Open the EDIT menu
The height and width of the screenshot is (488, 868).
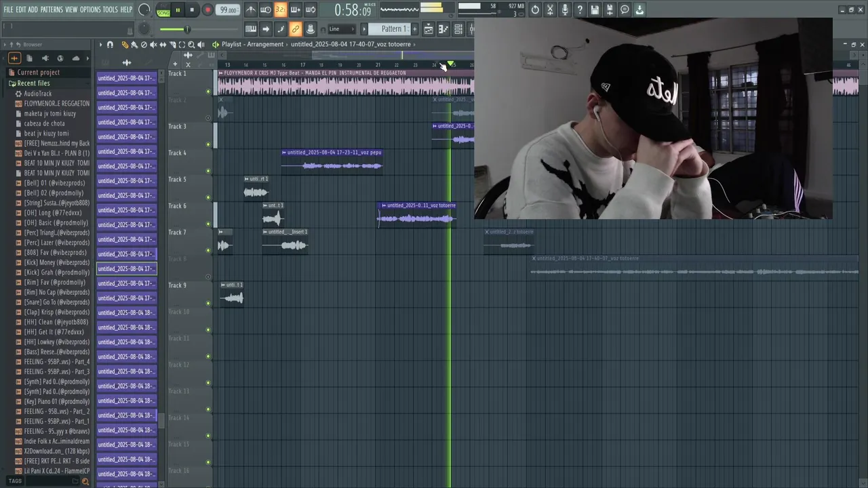(x=21, y=9)
